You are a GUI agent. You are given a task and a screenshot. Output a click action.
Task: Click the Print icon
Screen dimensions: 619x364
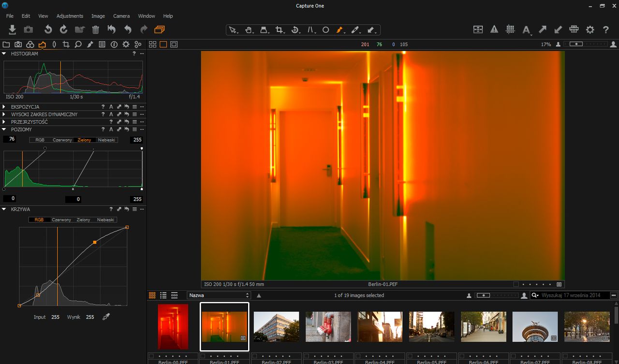pyautogui.click(x=574, y=29)
